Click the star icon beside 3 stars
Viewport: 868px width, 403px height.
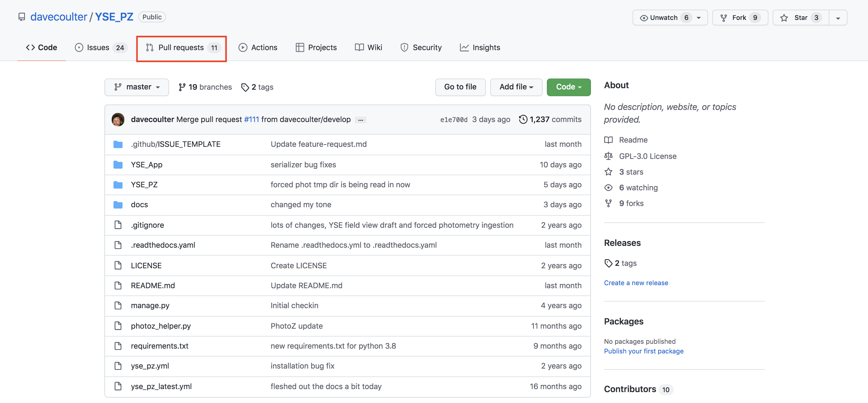tap(608, 172)
